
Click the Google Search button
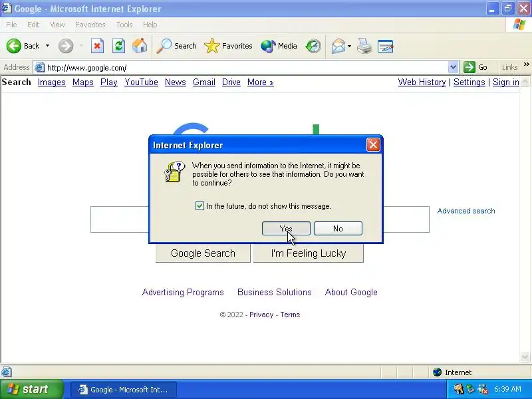coord(203,253)
